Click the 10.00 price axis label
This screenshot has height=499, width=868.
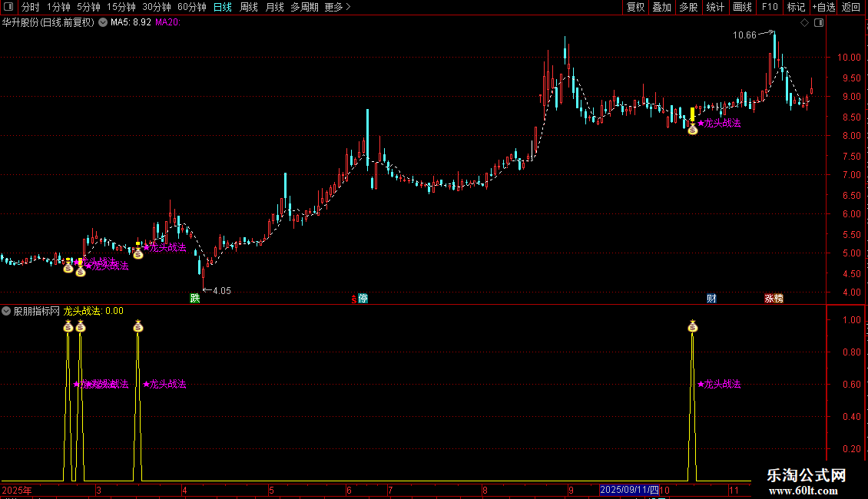(x=849, y=57)
